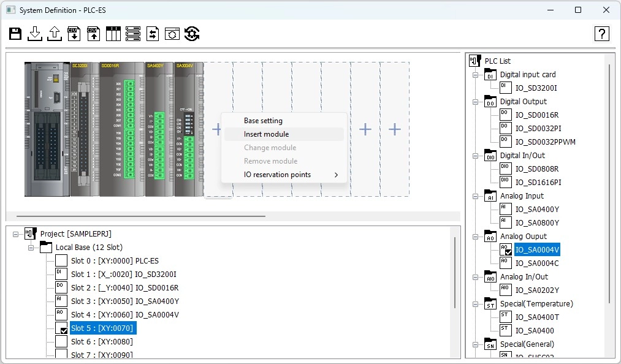The height and width of the screenshot is (364, 621).
Task: Collapse the Analog Input group
Action: 475,196
